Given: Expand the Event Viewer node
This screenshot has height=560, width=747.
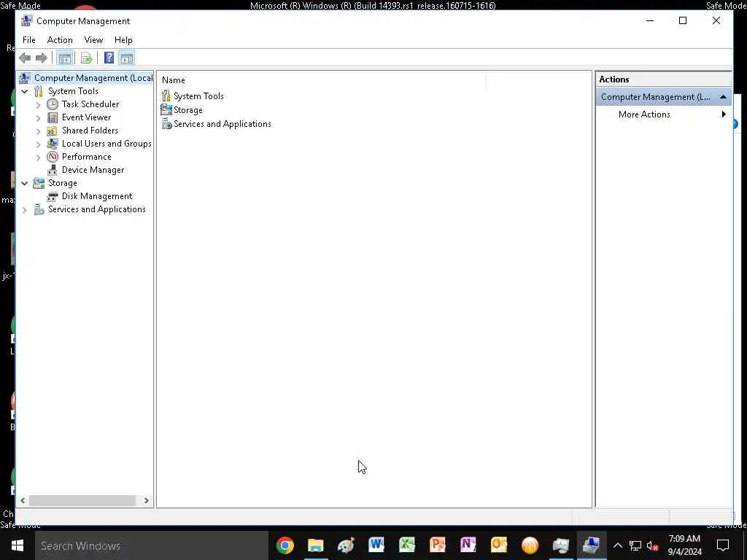Looking at the screenshot, I should tap(38, 117).
